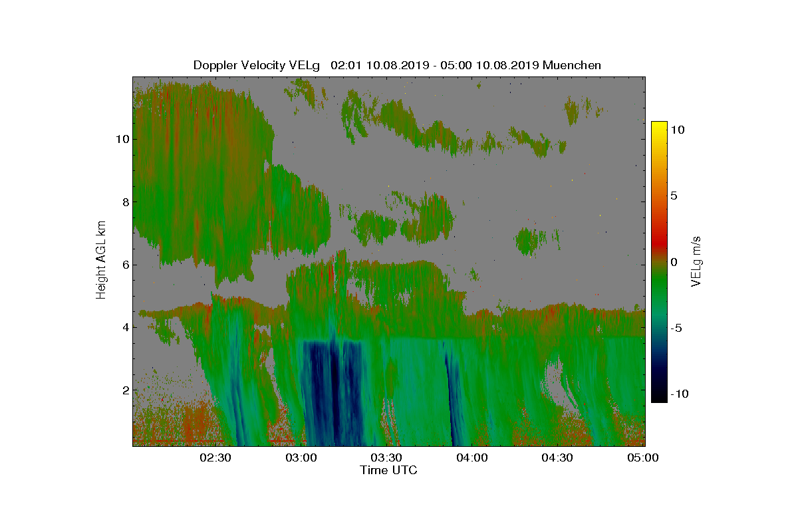Click the 'Height AGL km' y-axis label

tap(101, 259)
